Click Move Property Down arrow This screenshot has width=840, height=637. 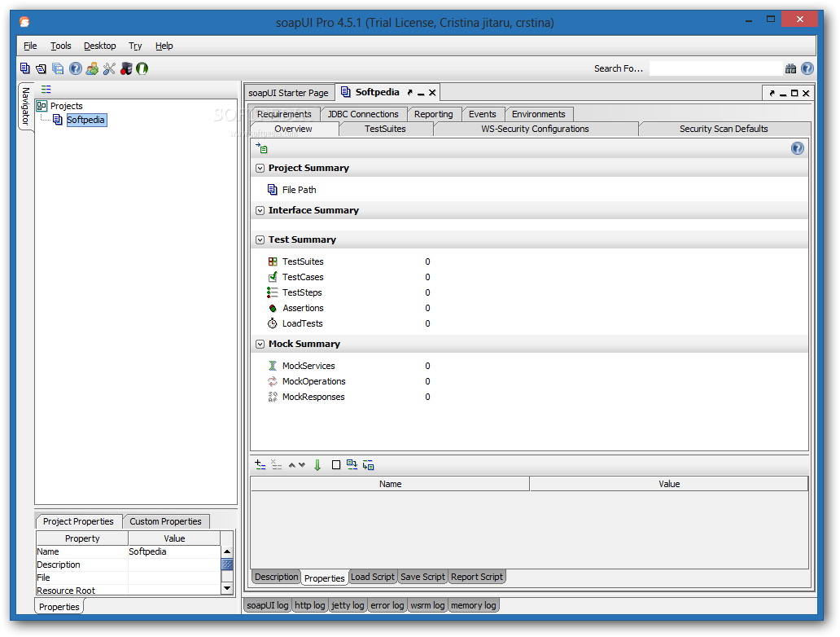302,465
